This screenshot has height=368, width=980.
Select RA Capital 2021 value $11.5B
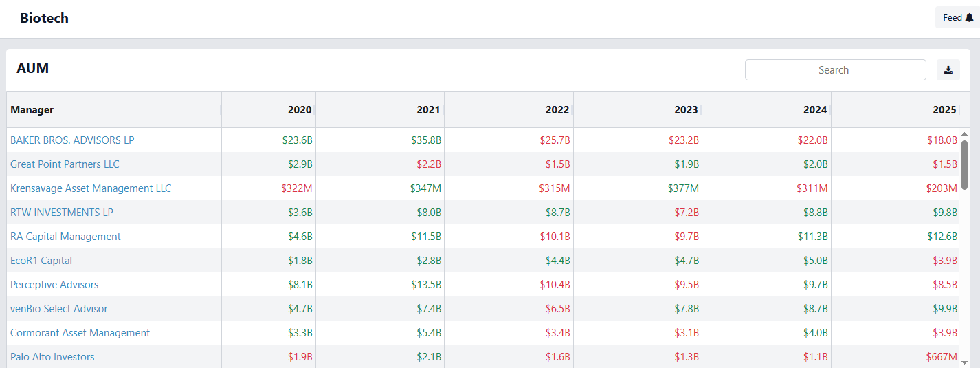(426, 236)
